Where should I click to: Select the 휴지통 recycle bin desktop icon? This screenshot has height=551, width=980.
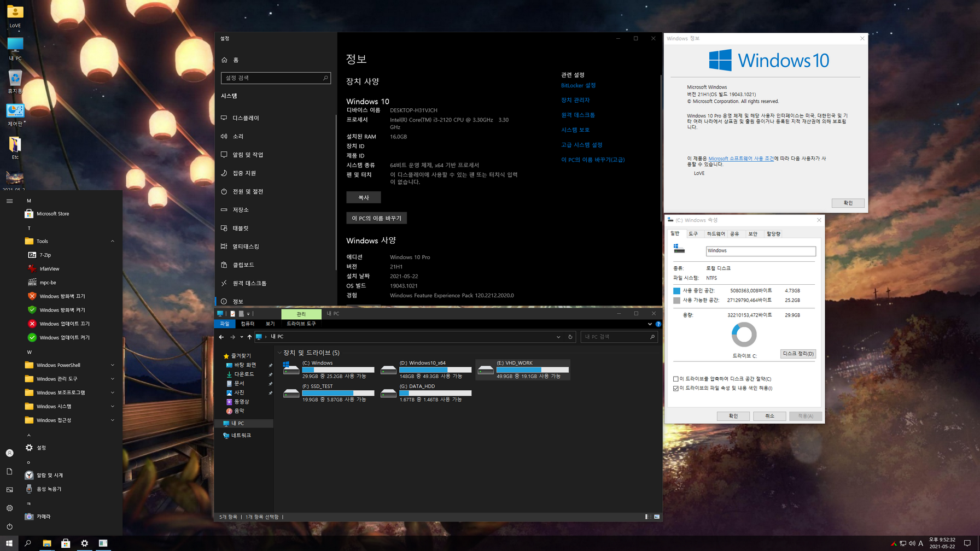[15, 82]
